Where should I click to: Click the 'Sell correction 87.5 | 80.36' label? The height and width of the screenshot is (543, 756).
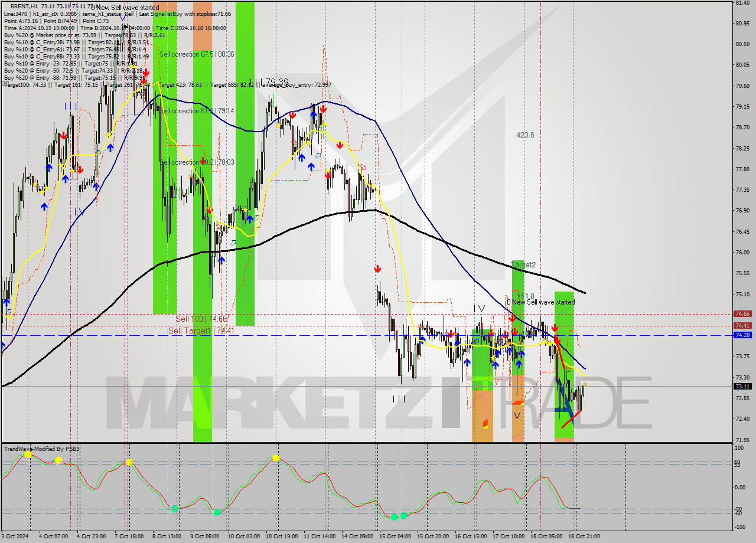[x=197, y=54]
